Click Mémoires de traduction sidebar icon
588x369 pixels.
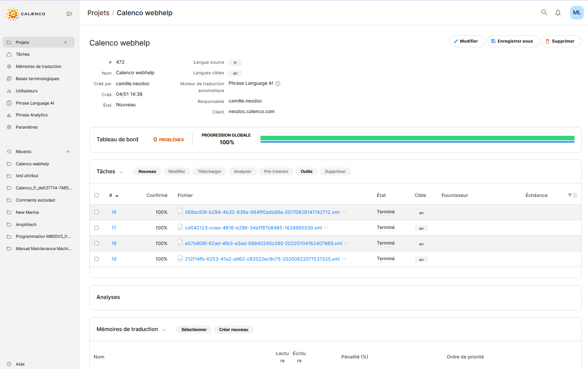point(9,67)
